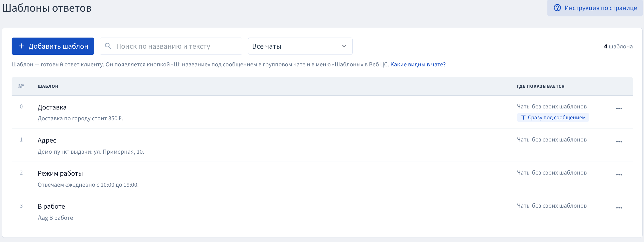Click text Отвечаем ежедневно с 10:00 до 19:00.
The width and height of the screenshot is (644, 242).
tap(88, 185)
